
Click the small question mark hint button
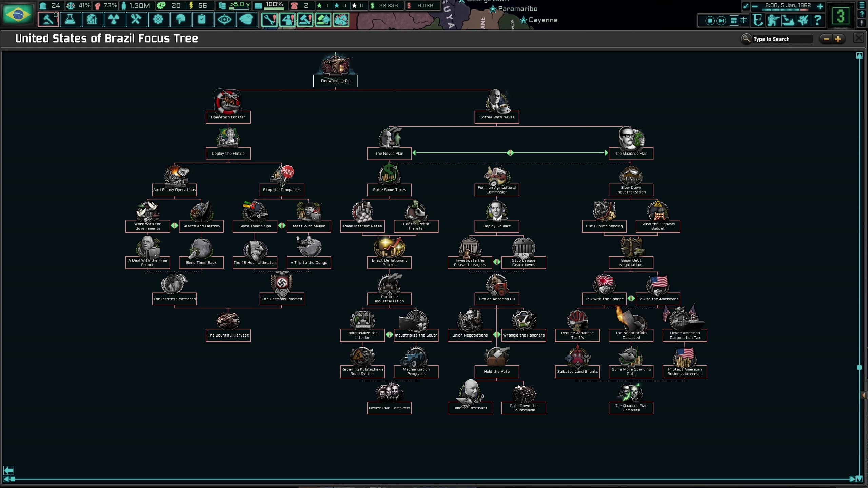point(862,14)
